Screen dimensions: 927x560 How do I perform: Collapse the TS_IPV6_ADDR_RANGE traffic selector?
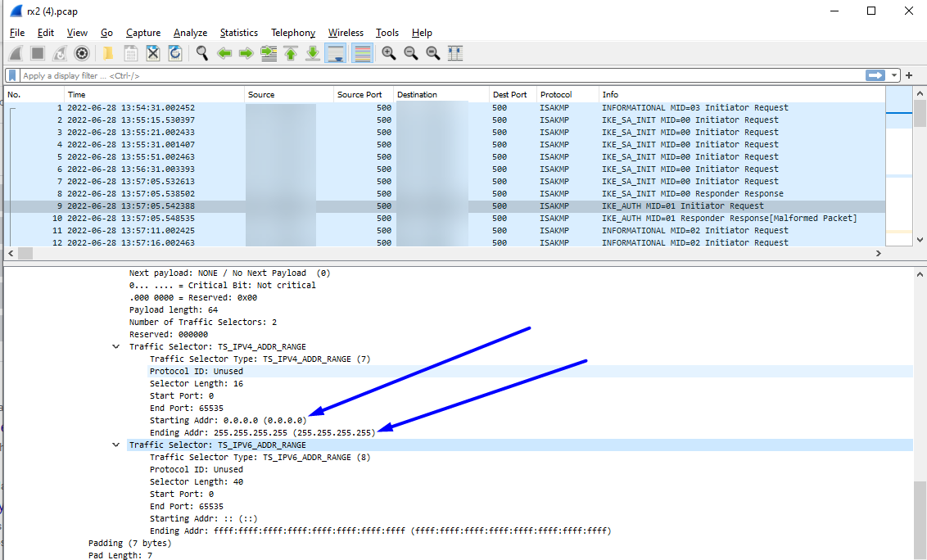116,445
